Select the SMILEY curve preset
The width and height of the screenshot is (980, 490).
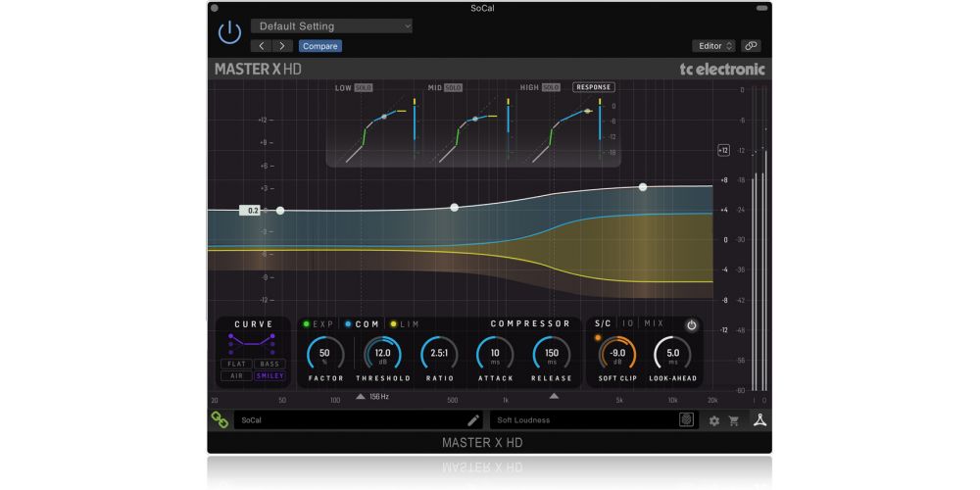tap(270, 375)
